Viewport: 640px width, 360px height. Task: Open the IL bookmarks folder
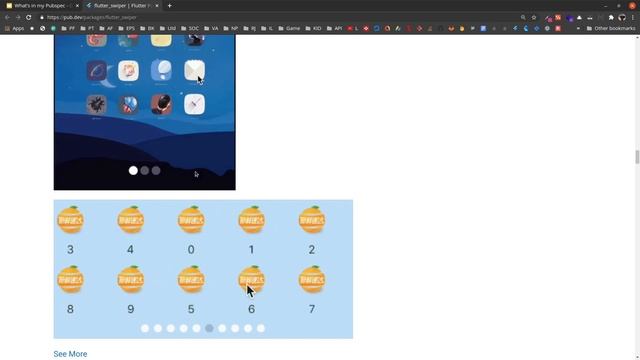click(267, 29)
